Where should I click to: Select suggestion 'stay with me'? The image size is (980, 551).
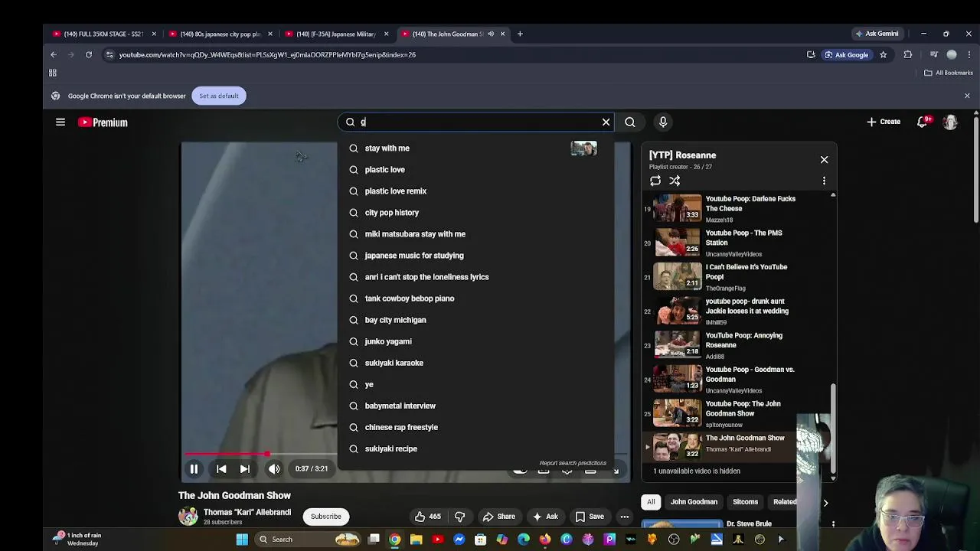(x=475, y=148)
